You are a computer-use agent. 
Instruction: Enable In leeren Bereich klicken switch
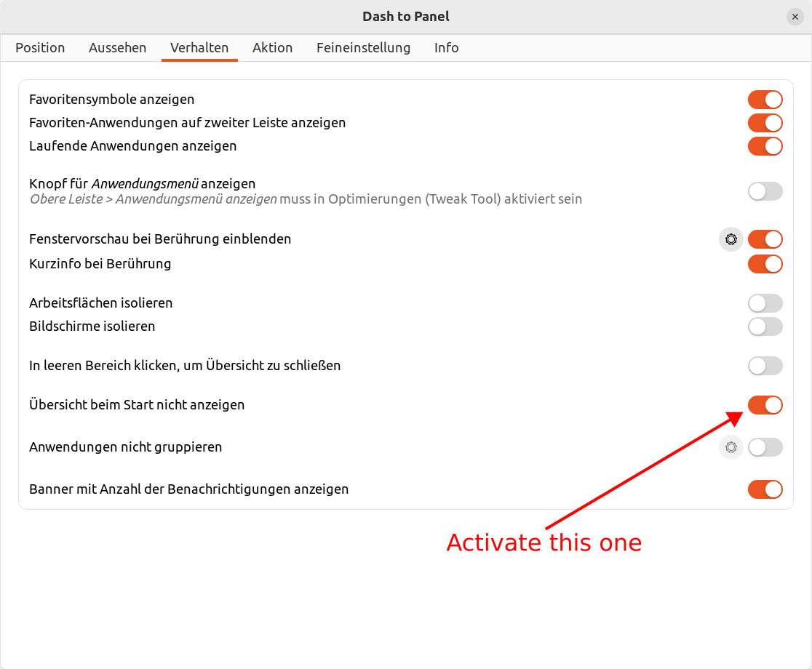pos(765,366)
